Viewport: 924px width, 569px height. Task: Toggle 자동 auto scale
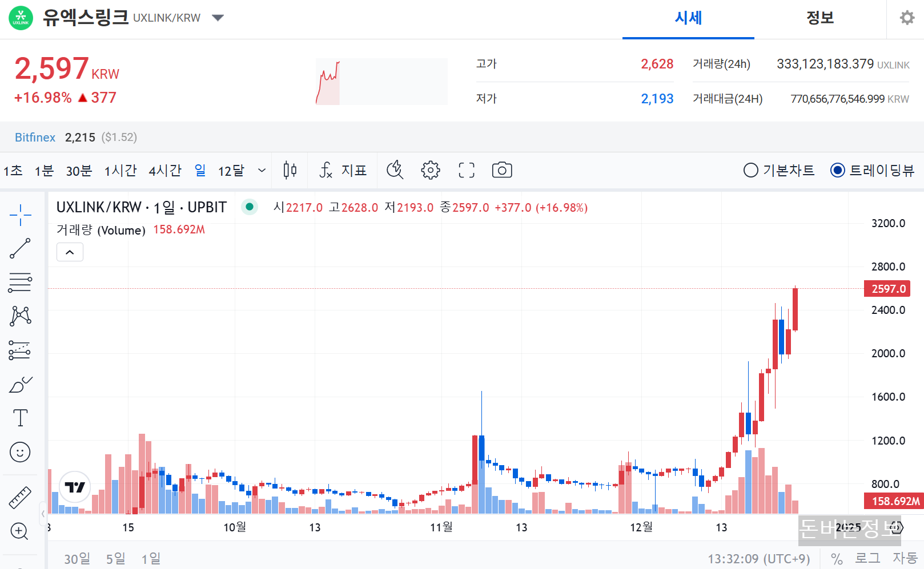click(905, 558)
